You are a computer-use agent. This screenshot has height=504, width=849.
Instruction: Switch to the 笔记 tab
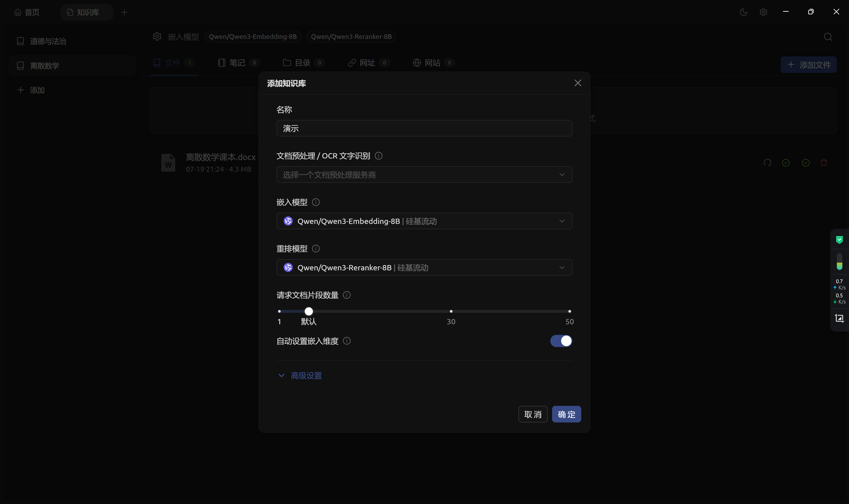point(237,63)
